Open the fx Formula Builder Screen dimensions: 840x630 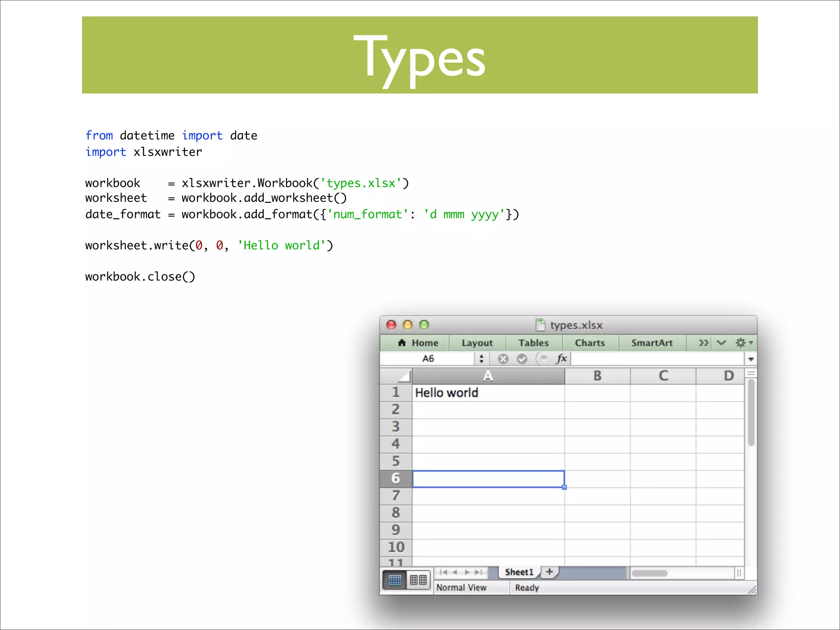point(562,358)
